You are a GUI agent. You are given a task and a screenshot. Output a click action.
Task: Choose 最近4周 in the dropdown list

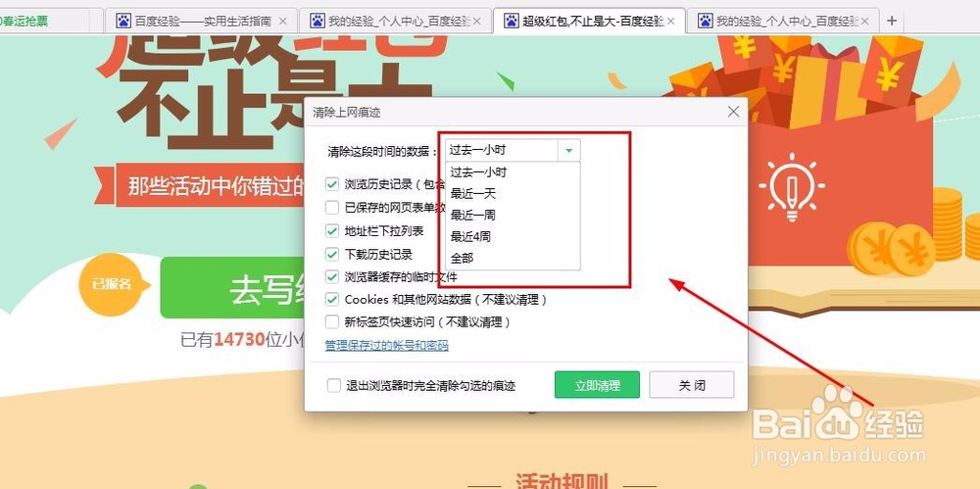pos(513,236)
